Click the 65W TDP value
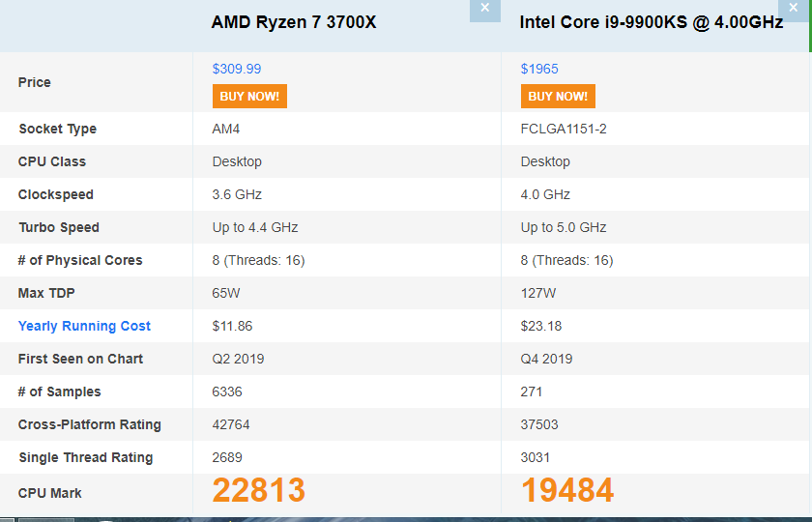The height and width of the screenshot is (522, 812). click(x=226, y=293)
